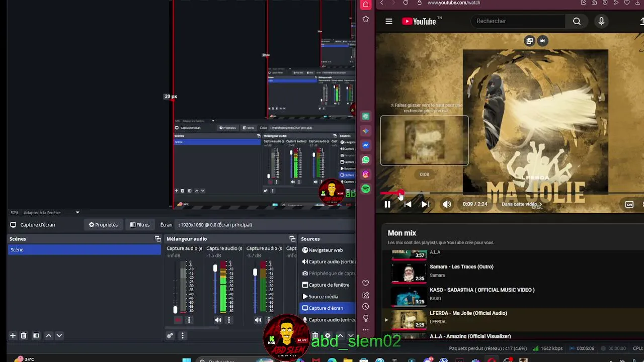The image size is (644, 362).
Task: Open the notes pencil icon in the Opera sidebar
Action: [366, 295]
